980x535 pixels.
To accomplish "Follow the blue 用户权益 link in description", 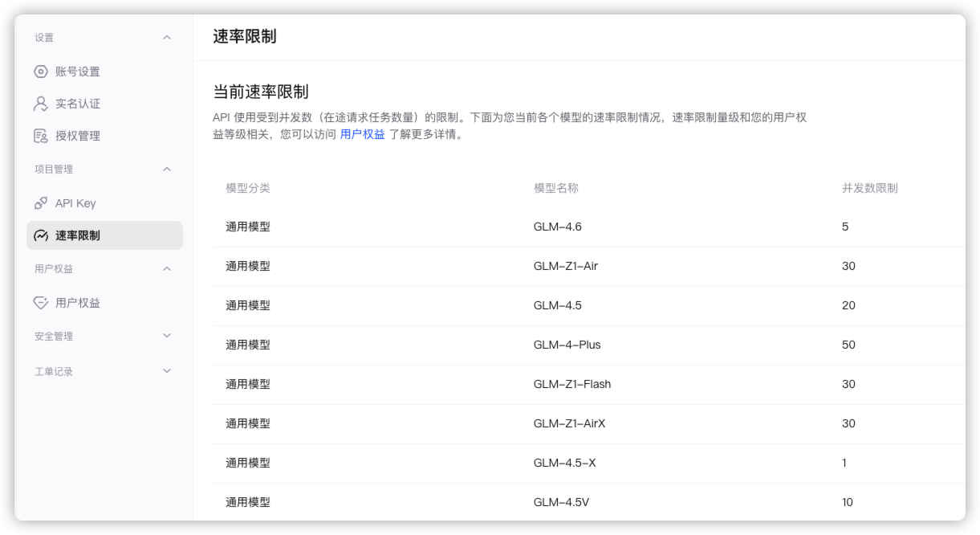I will point(363,135).
